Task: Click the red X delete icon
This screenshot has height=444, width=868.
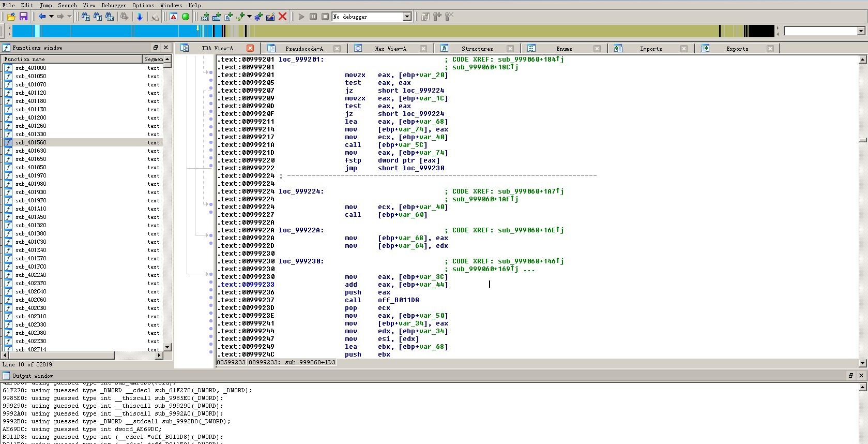Action: tap(282, 17)
